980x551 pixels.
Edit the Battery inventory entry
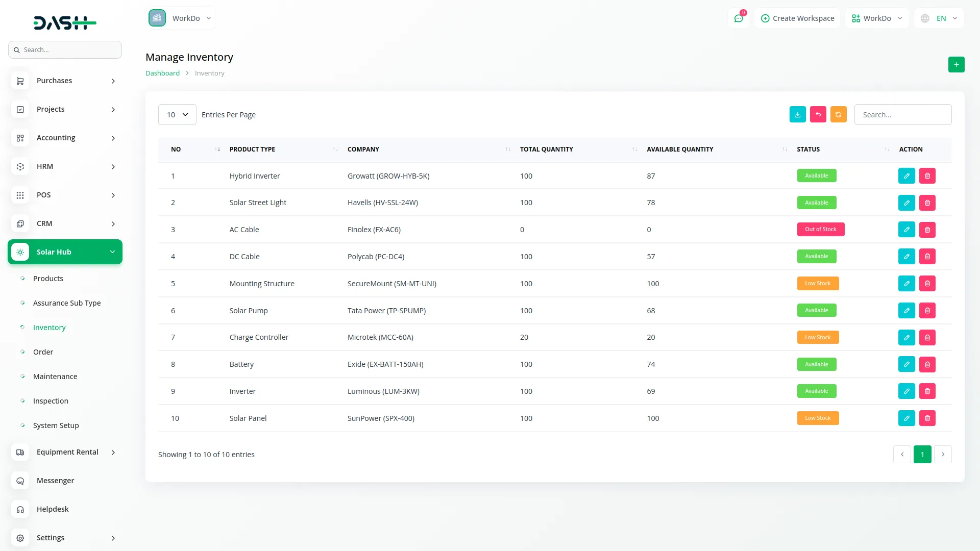[906, 364]
